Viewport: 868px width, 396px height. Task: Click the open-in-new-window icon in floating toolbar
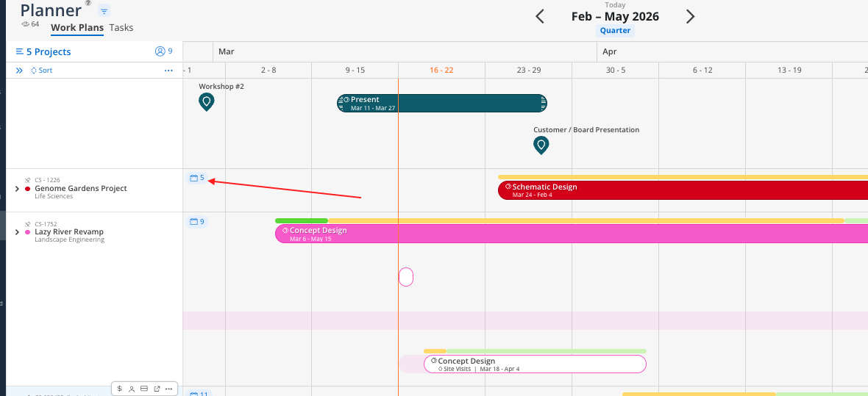pos(157,389)
